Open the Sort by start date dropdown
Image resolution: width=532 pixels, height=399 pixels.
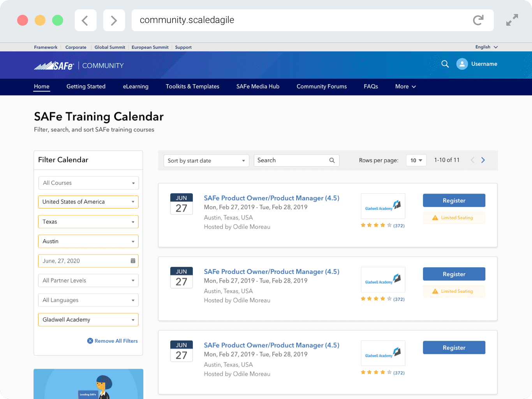click(206, 161)
